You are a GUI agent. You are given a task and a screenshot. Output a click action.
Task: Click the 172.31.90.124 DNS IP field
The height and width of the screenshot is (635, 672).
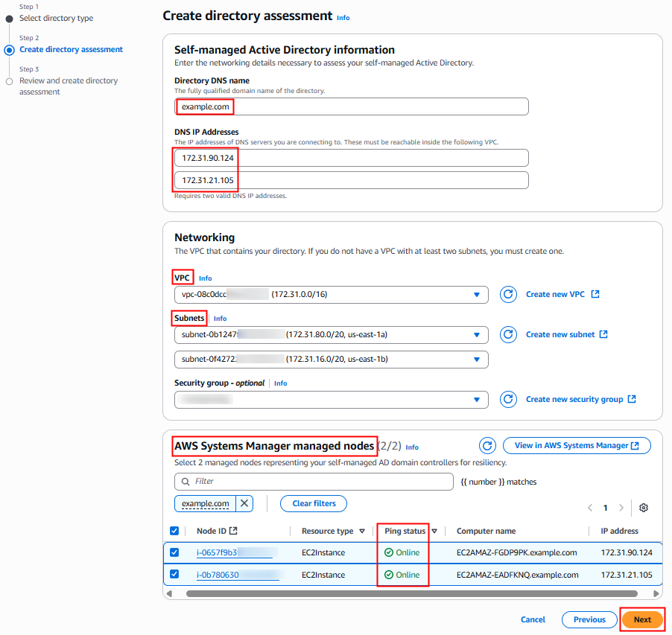point(352,158)
